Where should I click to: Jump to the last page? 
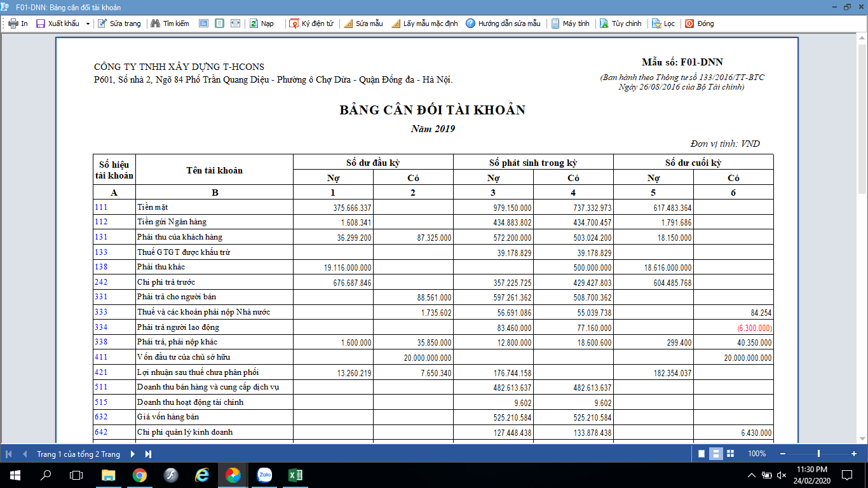tap(148, 454)
